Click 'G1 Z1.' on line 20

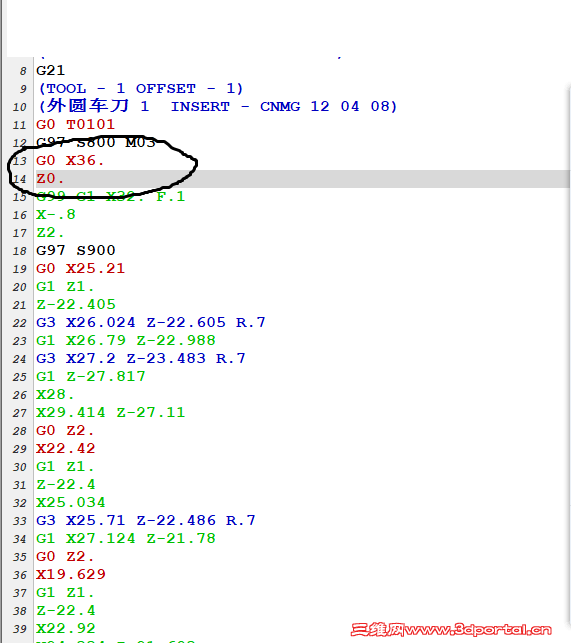(65, 286)
